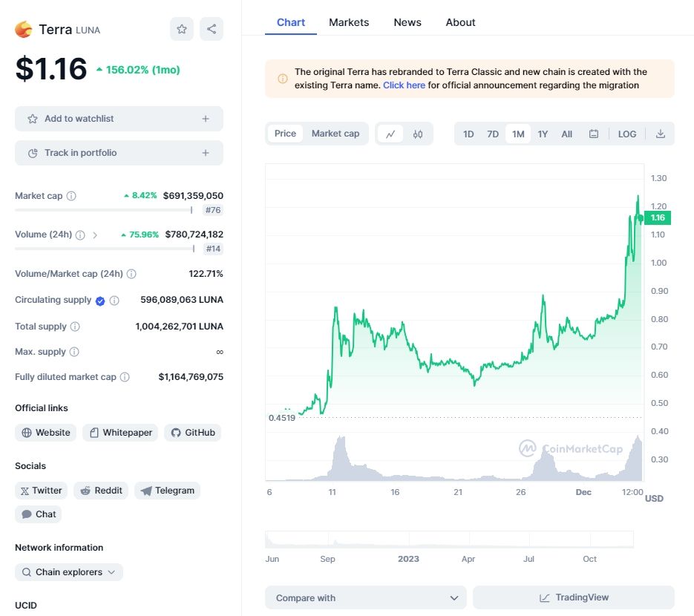The width and height of the screenshot is (694, 616).
Task: Click info icon by Fully diluted market cap
Action: tap(125, 377)
